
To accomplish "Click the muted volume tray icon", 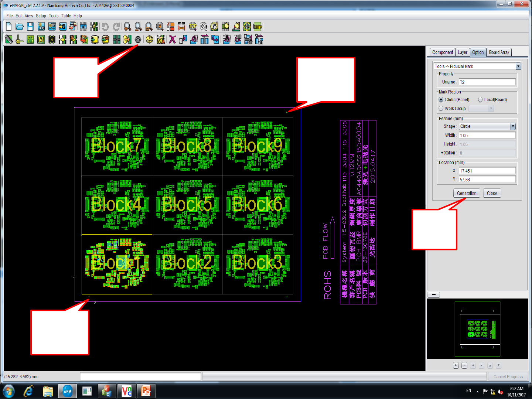I will pyautogui.click(x=501, y=392).
